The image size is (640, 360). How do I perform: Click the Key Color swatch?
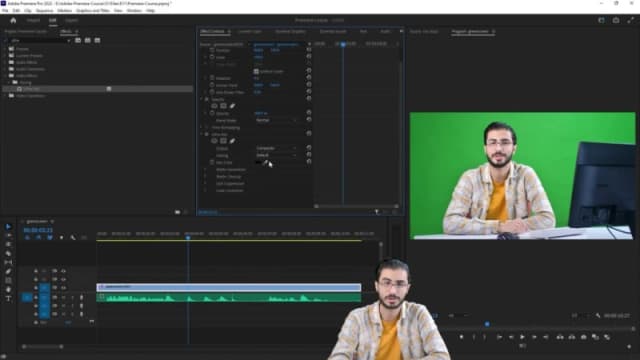click(x=258, y=162)
